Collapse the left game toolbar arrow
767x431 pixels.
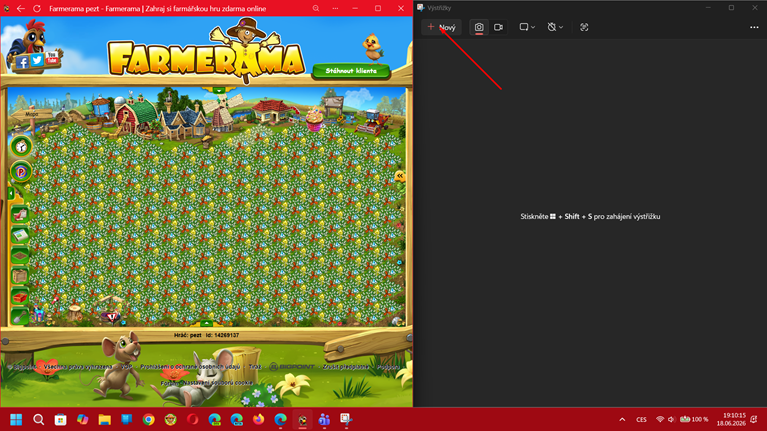point(11,194)
